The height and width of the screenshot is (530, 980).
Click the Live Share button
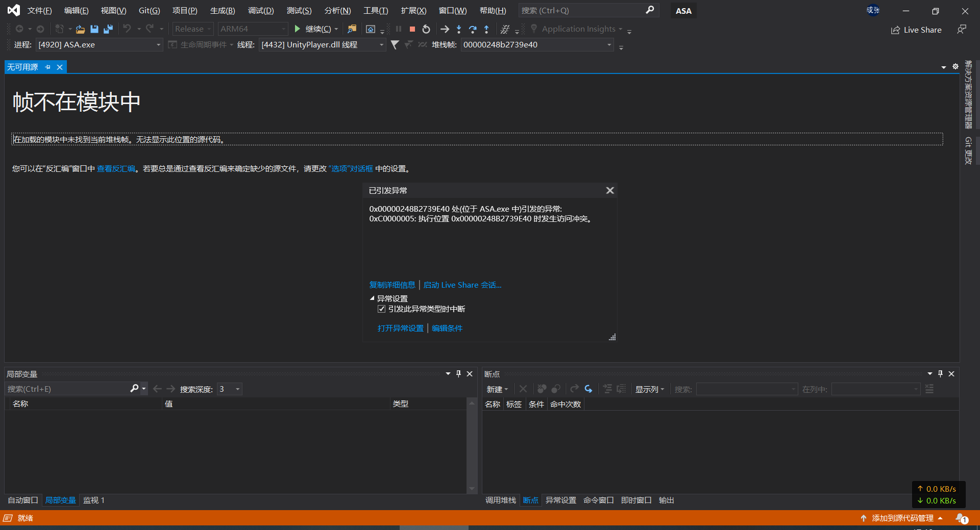[x=916, y=30]
